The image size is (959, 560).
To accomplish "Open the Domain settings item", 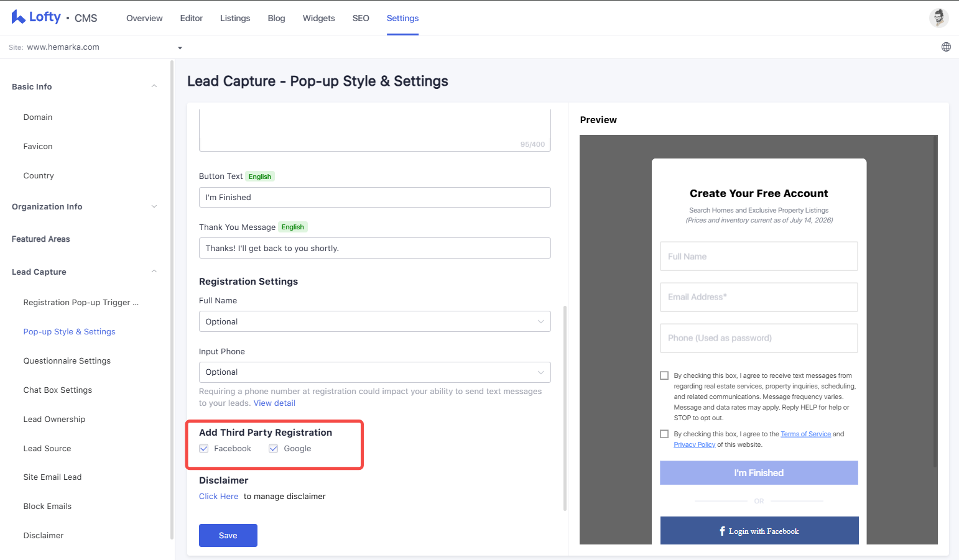I will [38, 117].
